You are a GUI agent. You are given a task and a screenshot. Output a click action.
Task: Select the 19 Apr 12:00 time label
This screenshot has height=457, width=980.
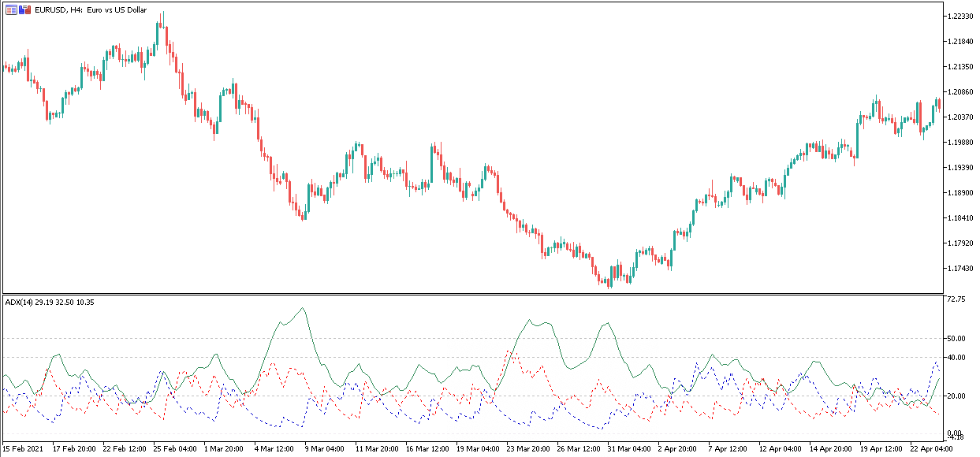tap(881, 448)
